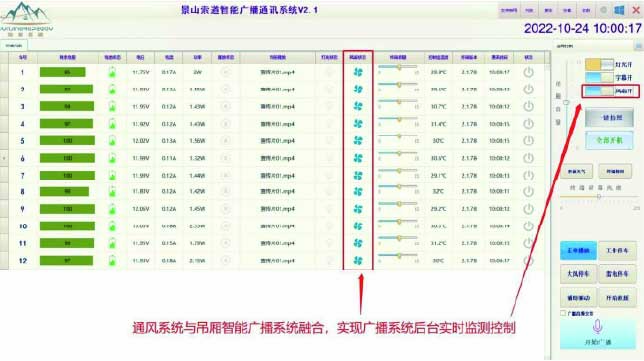Click the 大风停车 button

[x=578, y=274]
